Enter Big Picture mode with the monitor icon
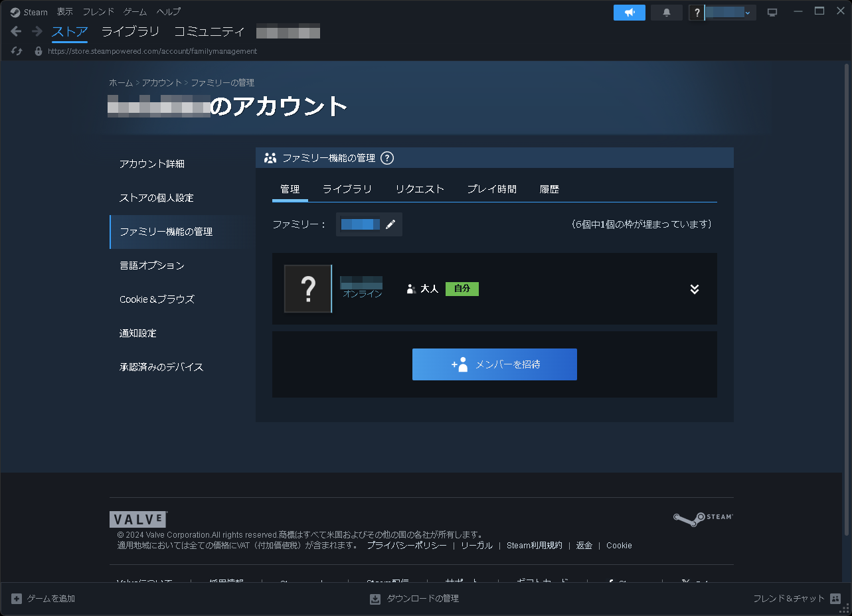This screenshot has width=852, height=616. coord(772,11)
